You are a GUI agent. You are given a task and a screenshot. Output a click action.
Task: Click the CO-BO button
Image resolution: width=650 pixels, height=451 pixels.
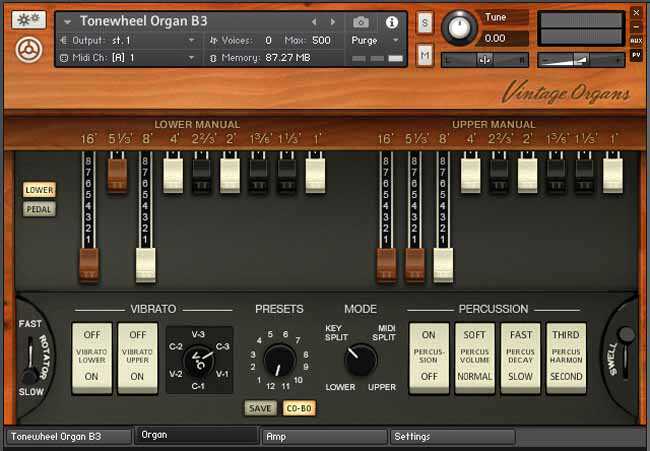pyautogui.click(x=299, y=408)
